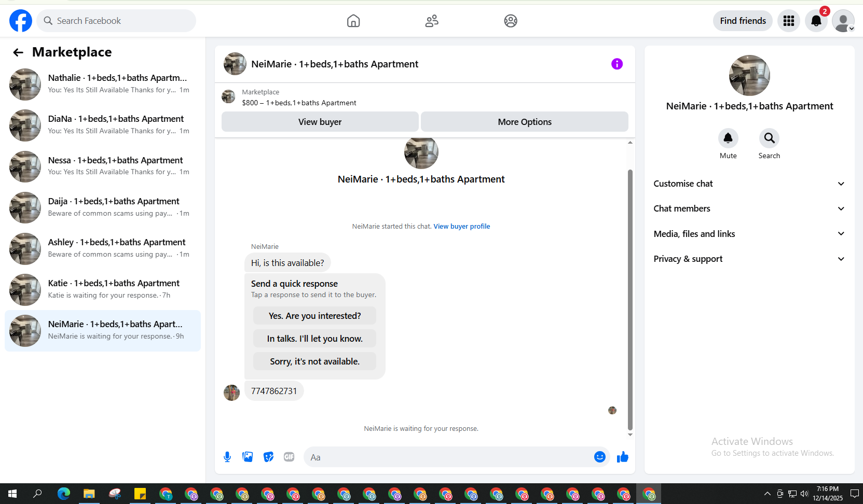Open File Explorer from the taskbar
863x504 pixels.
[89, 494]
